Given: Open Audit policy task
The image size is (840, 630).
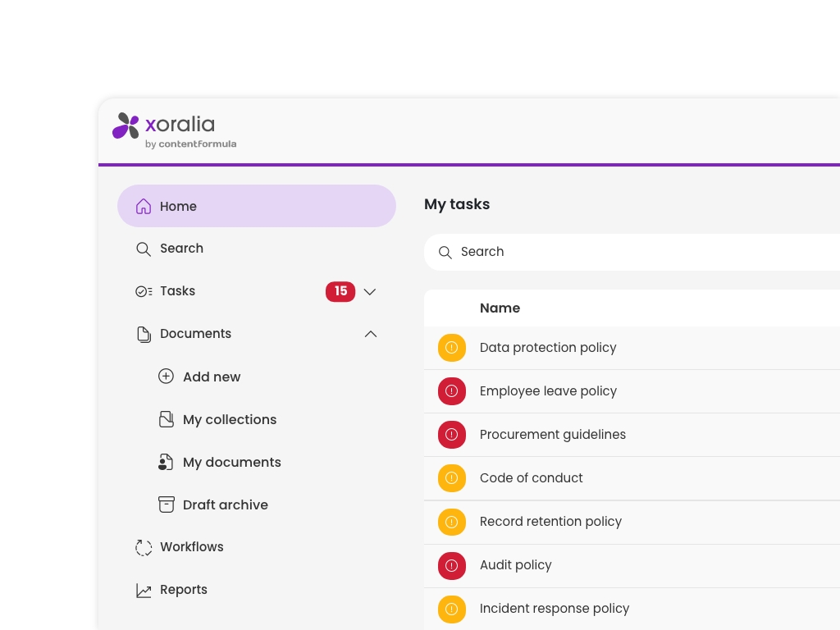Looking at the screenshot, I should click(x=515, y=565).
